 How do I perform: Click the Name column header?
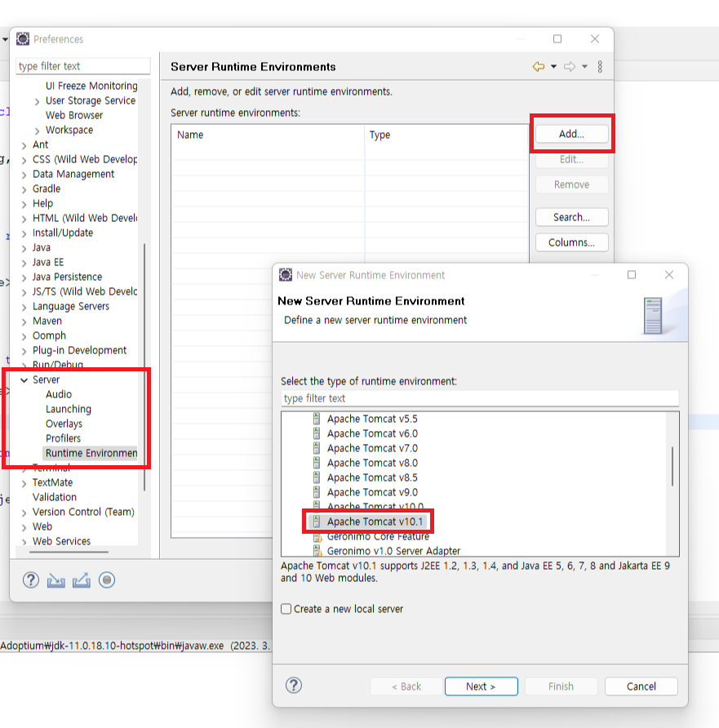268,135
